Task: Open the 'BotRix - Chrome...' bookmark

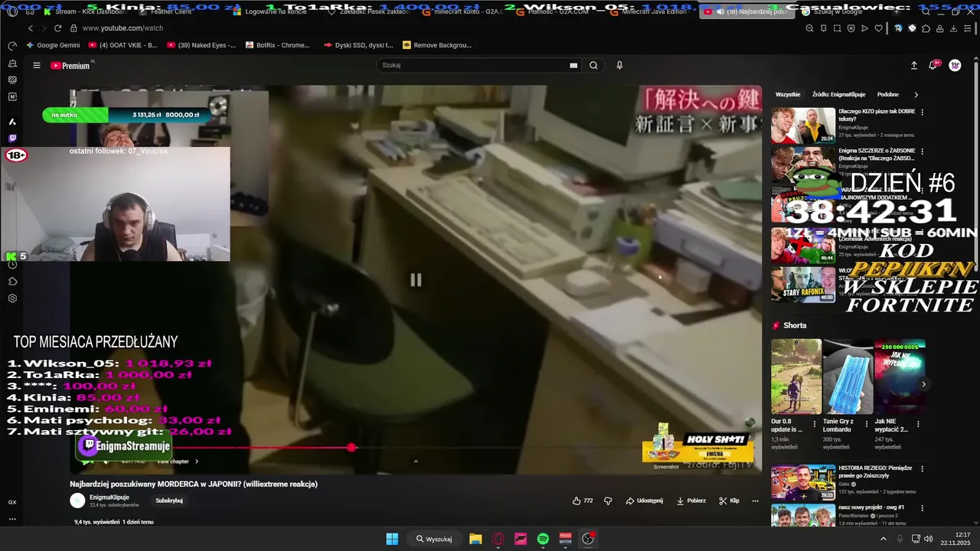Action: (x=278, y=45)
